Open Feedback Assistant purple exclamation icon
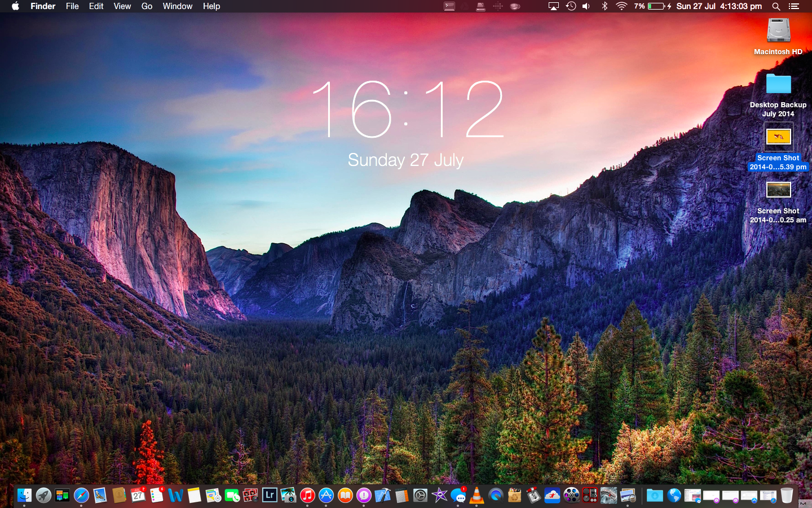 pos(364,496)
